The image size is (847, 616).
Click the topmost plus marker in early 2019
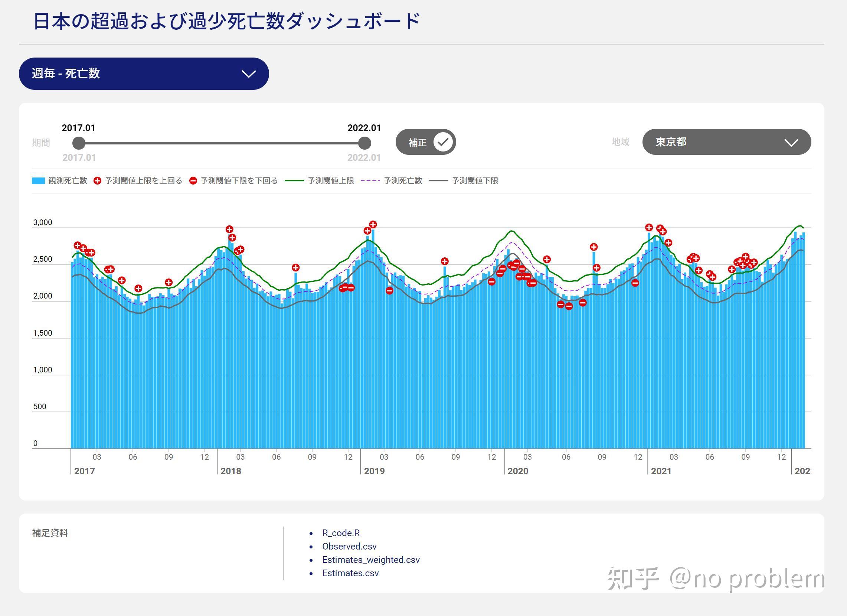(373, 225)
